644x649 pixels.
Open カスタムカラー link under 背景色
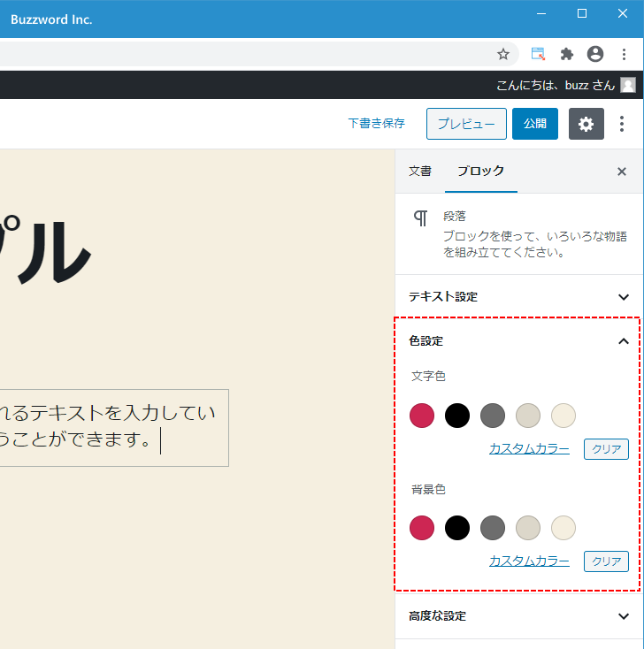[x=529, y=561]
